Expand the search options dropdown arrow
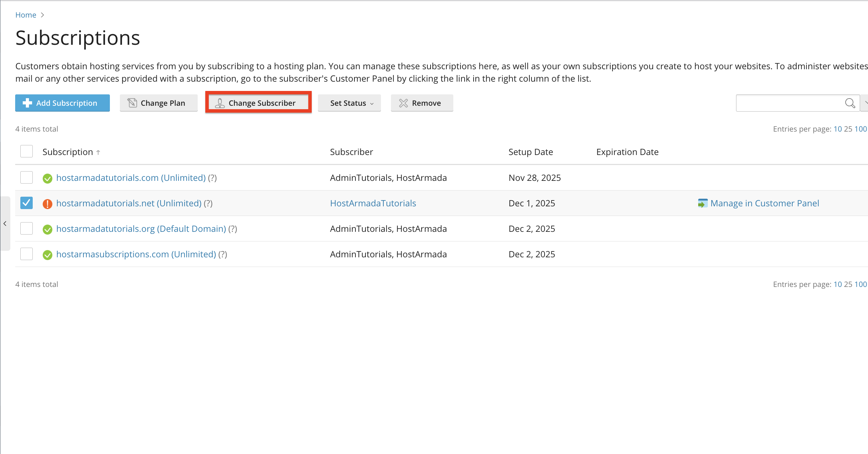The width and height of the screenshot is (868, 454). point(864,103)
